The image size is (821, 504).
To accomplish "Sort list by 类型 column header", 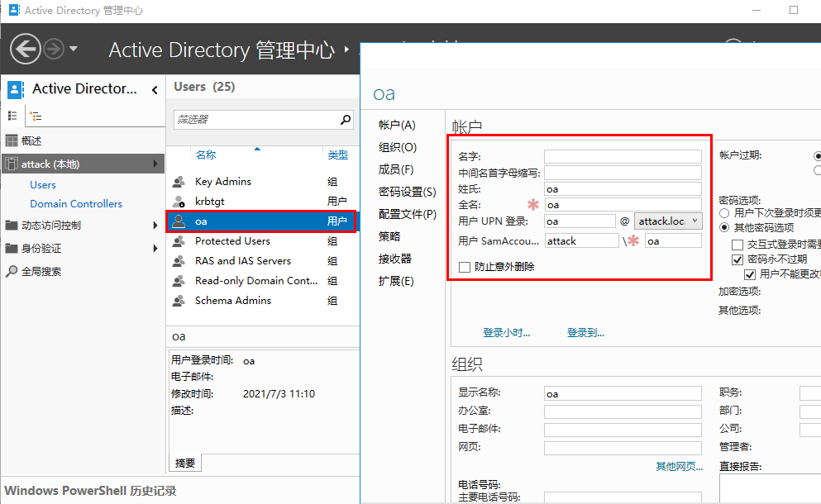I will point(337,155).
